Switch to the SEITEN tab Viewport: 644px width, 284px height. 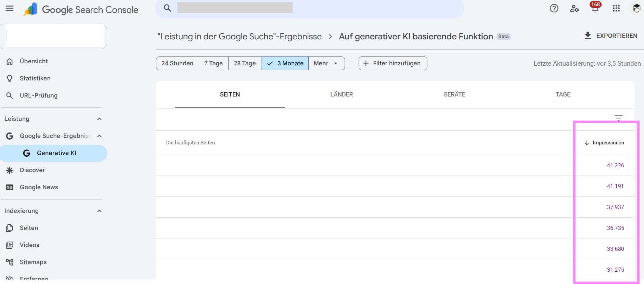pyautogui.click(x=230, y=94)
